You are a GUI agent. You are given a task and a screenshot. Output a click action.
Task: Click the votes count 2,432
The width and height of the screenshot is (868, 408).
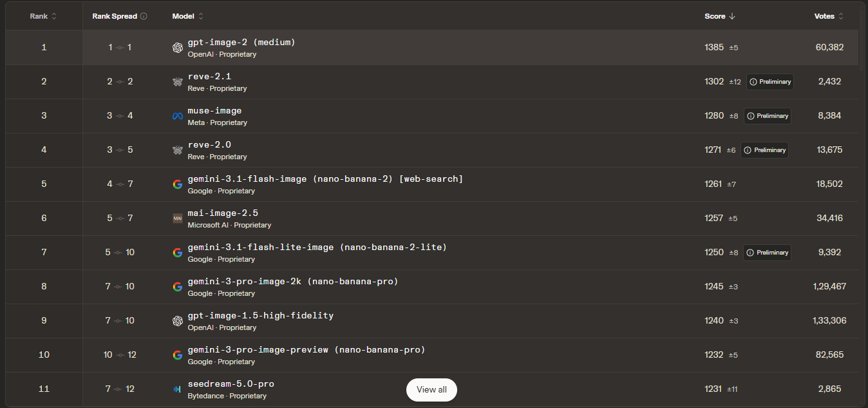click(x=829, y=82)
